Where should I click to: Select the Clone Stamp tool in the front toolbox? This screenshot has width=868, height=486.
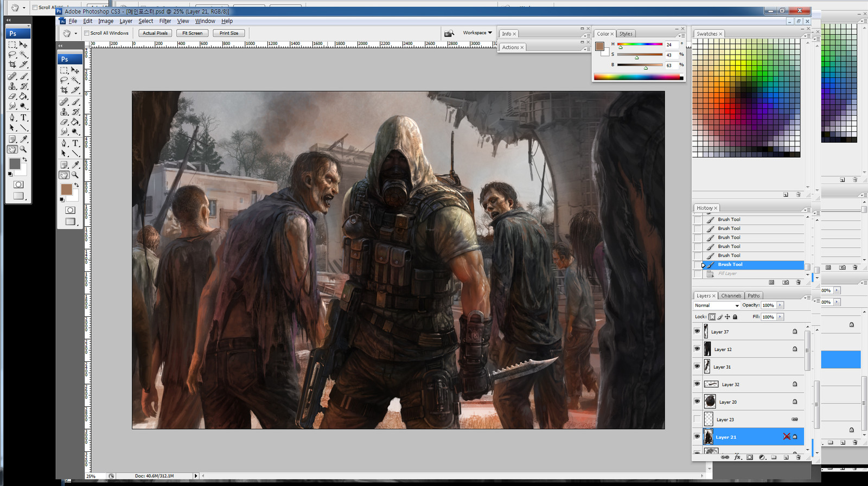pos(64,112)
